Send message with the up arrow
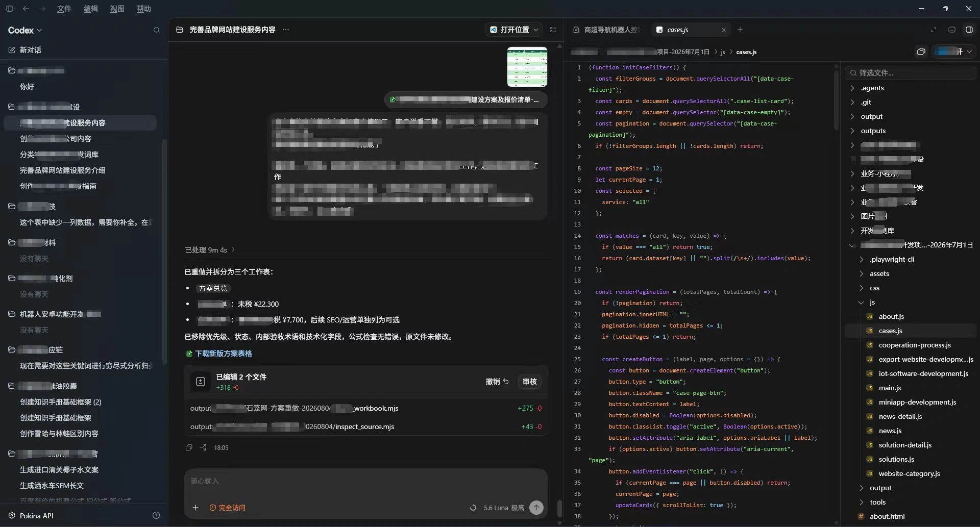980x527 pixels. click(x=536, y=508)
